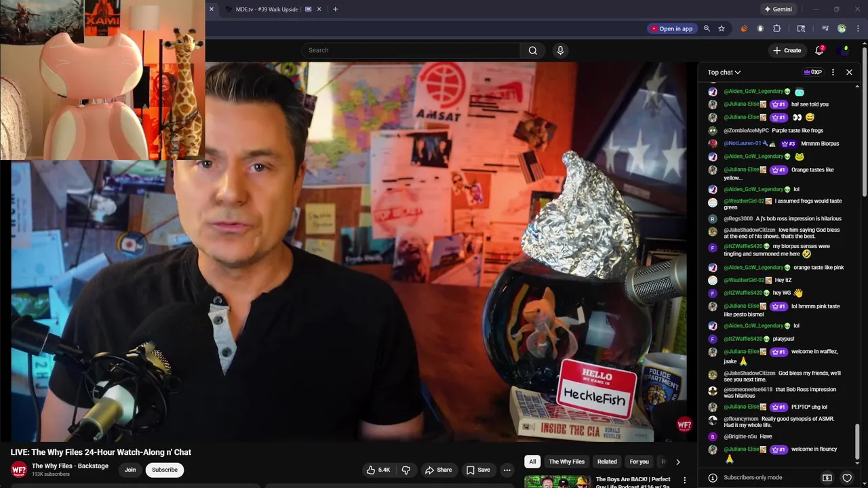
Task: Close the live chat panel
Action: pyautogui.click(x=849, y=72)
